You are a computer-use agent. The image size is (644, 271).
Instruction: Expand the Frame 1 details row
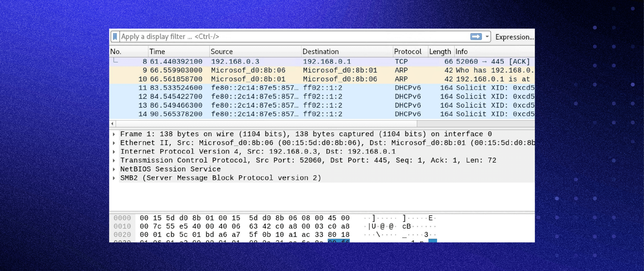point(114,134)
